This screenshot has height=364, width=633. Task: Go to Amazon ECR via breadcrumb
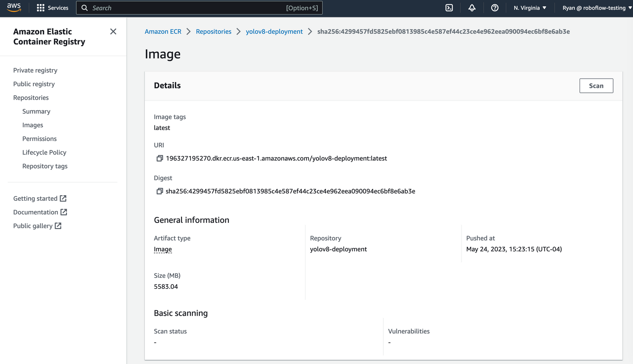(163, 31)
